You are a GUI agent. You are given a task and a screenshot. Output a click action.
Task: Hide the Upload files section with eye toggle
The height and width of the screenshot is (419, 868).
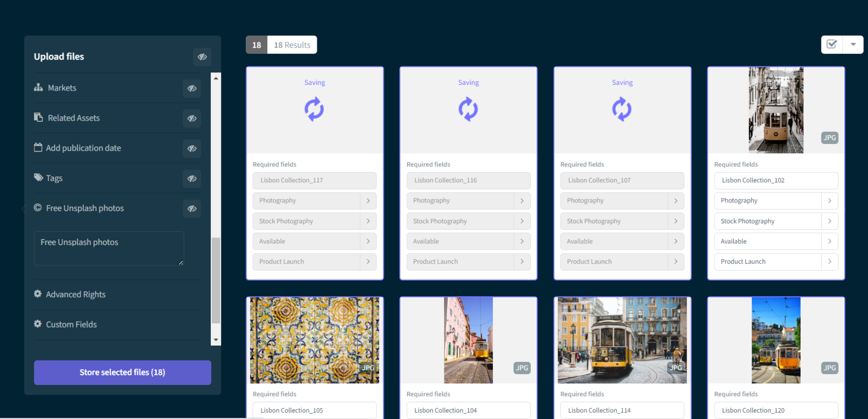(202, 57)
